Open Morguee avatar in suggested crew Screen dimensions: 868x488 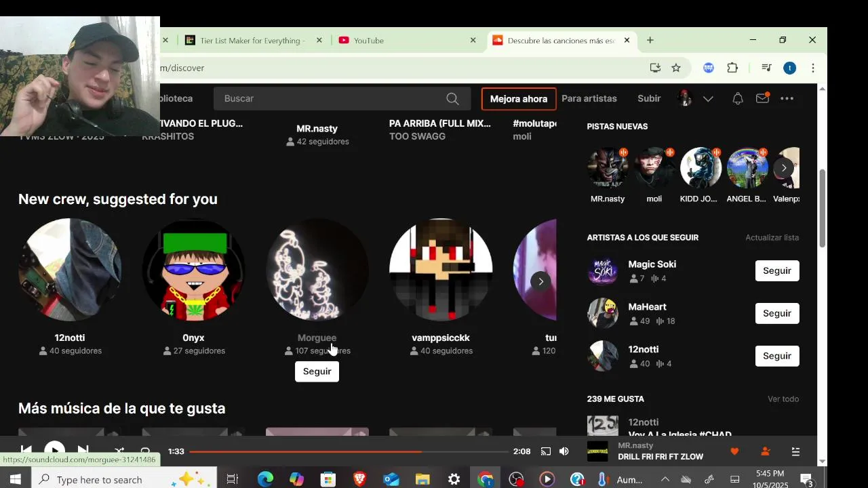point(317,270)
